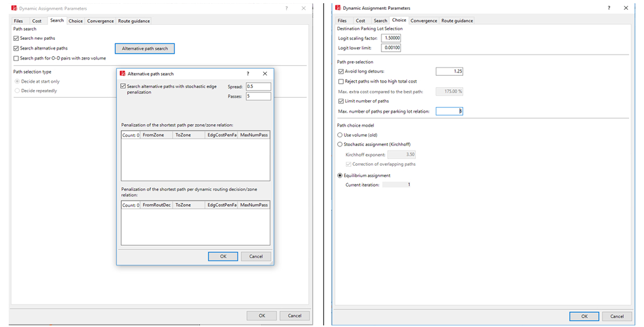Viewport: 644px width, 327px height.
Task: Click MaxNumPass header in zone/zone table
Action: tap(254, 135)
